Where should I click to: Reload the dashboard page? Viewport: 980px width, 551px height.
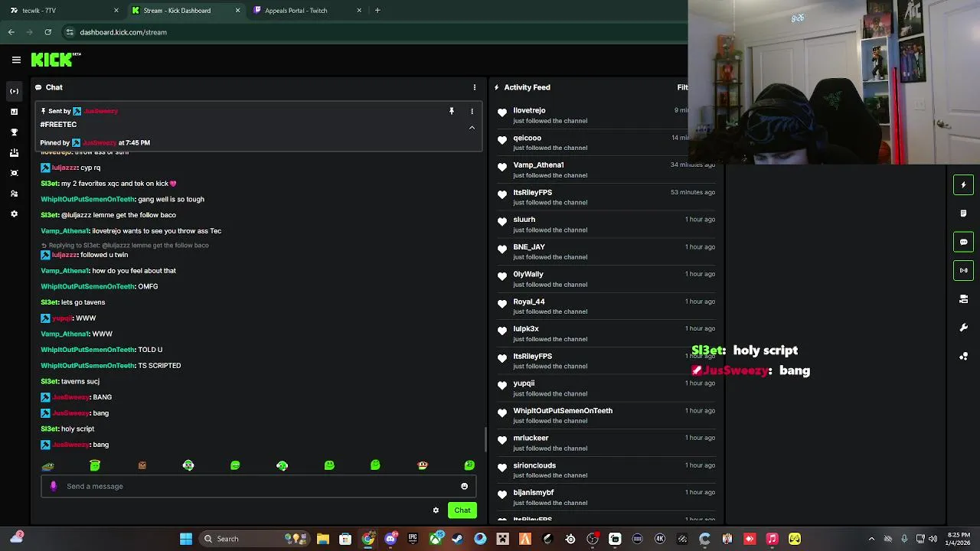coord(47,32)
